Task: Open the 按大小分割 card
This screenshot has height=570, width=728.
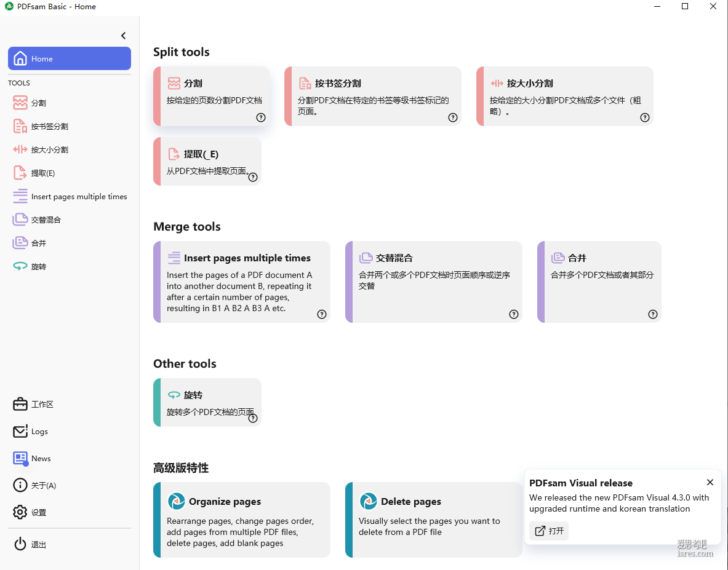Action: [x=564, y=96]
